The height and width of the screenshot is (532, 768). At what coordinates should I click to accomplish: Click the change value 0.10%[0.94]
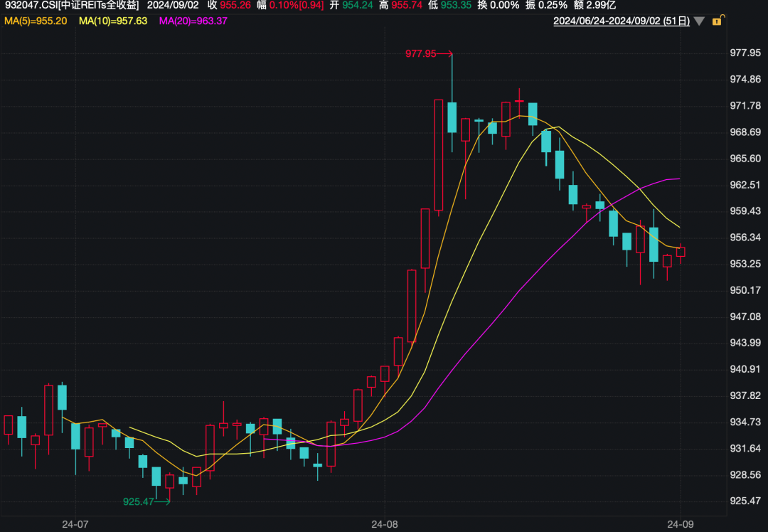(297, 6)
